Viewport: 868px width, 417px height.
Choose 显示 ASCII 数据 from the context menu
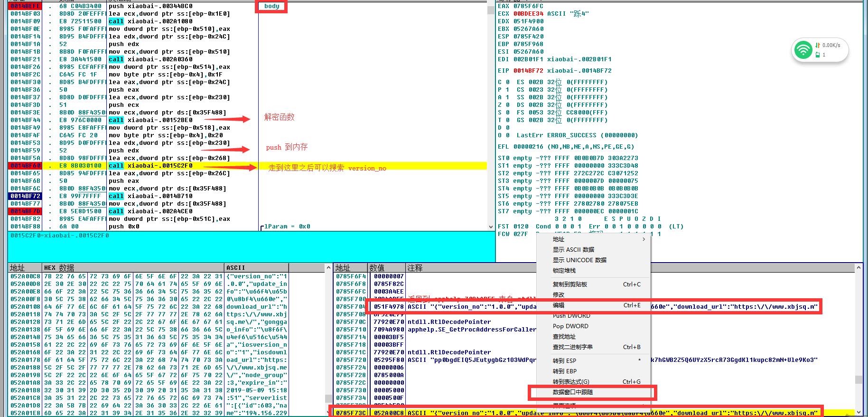573,250
